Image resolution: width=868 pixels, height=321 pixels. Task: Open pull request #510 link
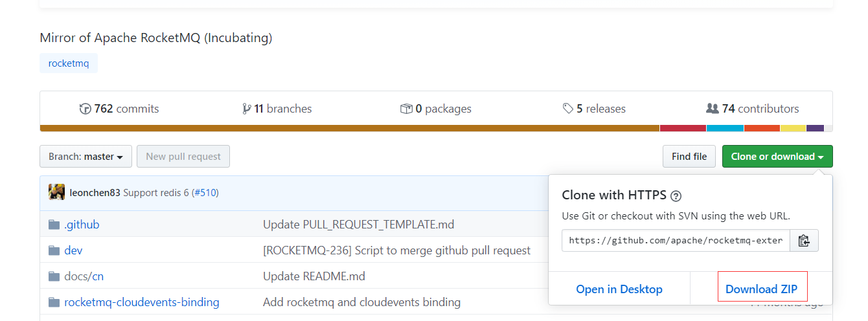[206, 193]
